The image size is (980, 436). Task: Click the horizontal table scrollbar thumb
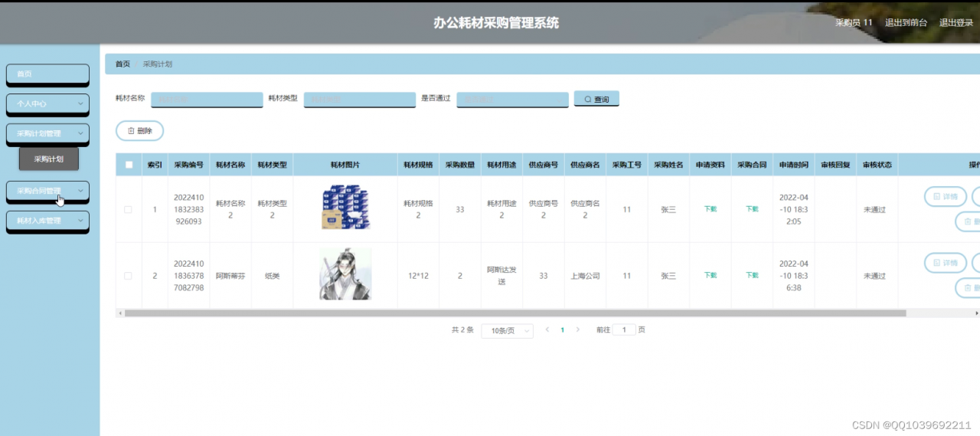tap(515, 313)
